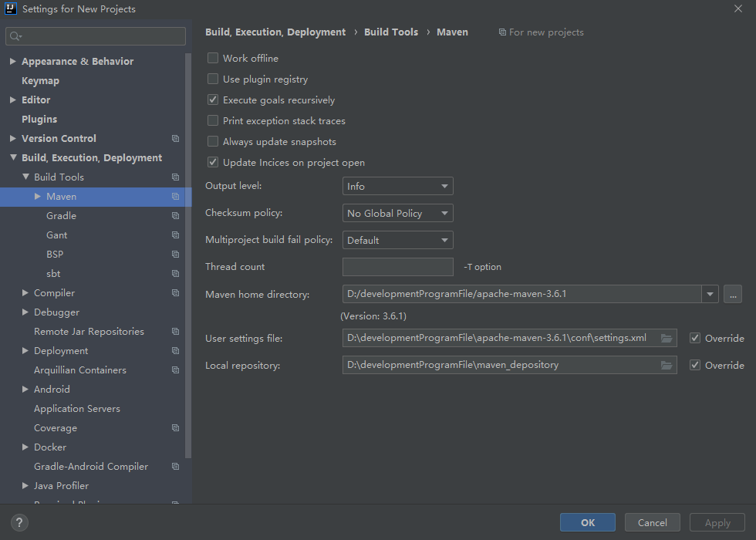Click Build Tools in the breadcrumb

click(x=391, y=32)
